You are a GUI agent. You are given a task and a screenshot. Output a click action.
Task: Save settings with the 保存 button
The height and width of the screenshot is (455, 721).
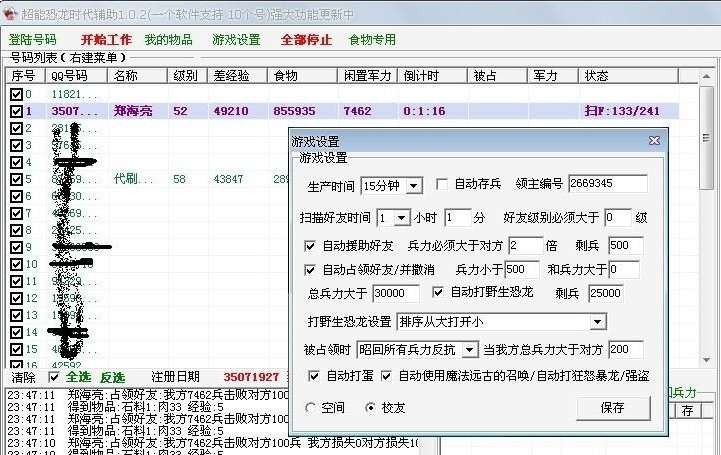[x=613, y=408]
